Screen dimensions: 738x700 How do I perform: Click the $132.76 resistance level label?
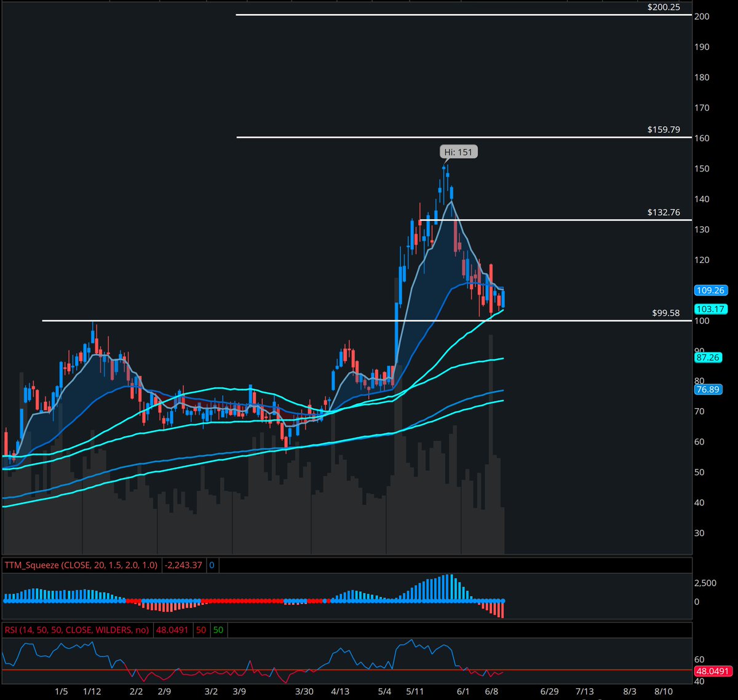pyautogui.click(x=664, y=213)
